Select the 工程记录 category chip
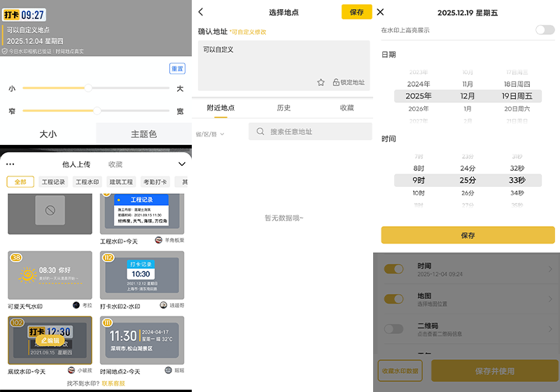Screen dimensions: 560x392 [53, 182]
